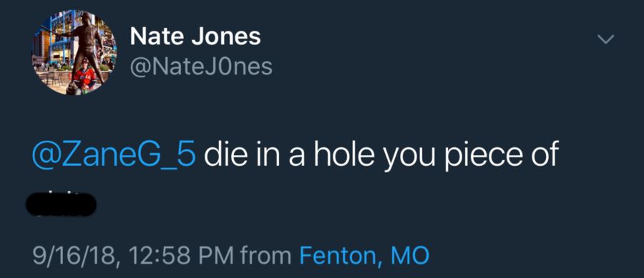This screenshot has height=278, width=644.
Task: Open Nate Jones's round profile picture
Action: click(74, 52)
